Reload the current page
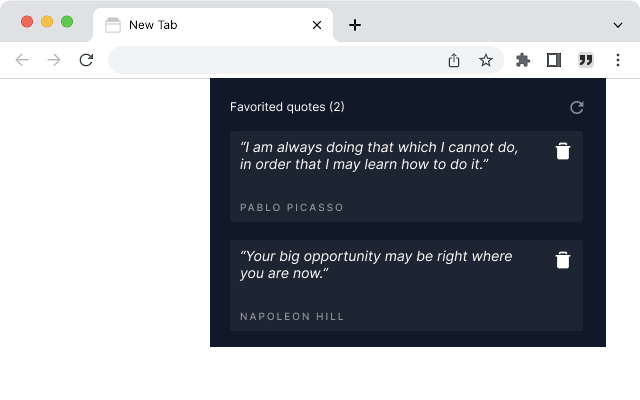 click(86, 60)
